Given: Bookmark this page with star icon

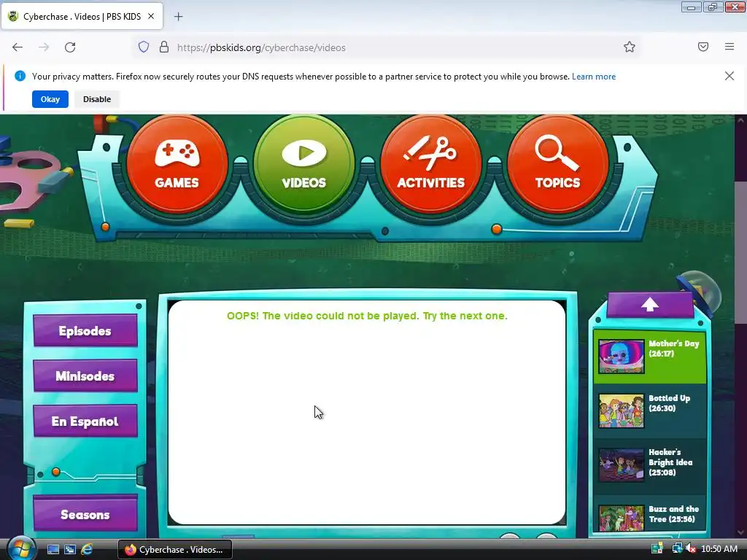Looking at the screenshot, I should (630, 47).
